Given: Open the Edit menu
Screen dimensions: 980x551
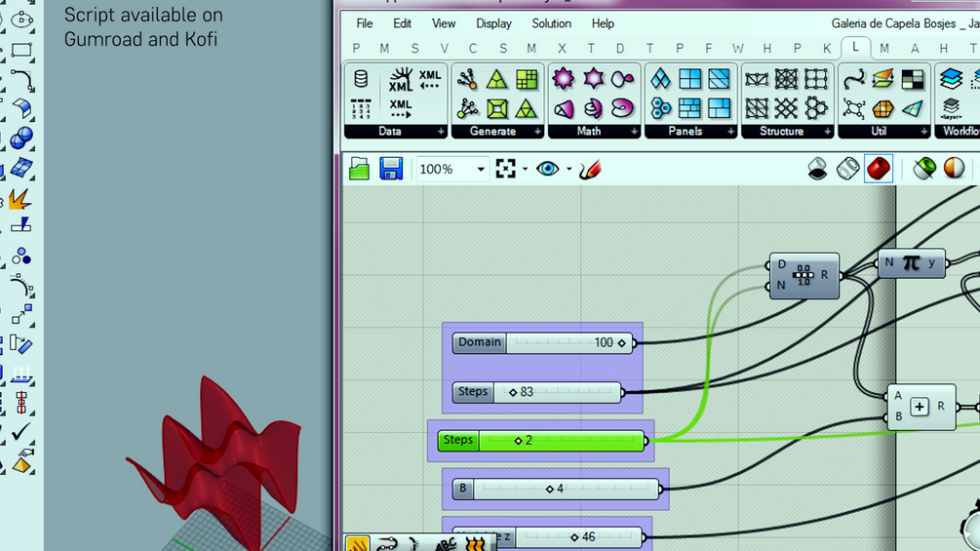Looking at the screenshot, I should click(402, 23).
